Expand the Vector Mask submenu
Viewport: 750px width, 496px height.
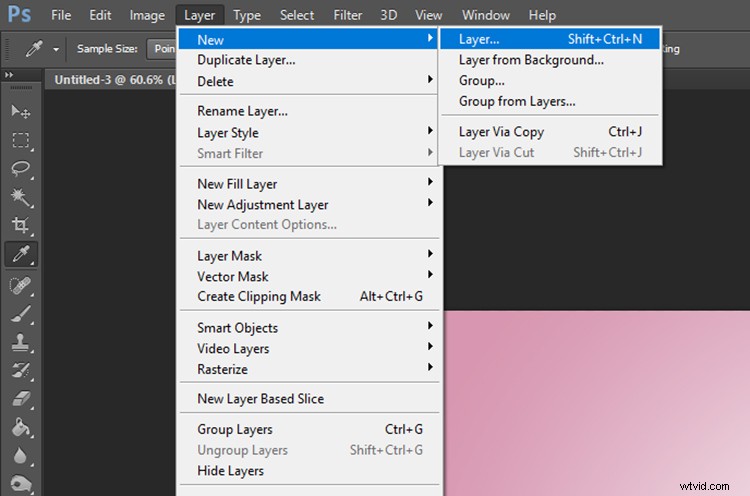pos(308,276)
